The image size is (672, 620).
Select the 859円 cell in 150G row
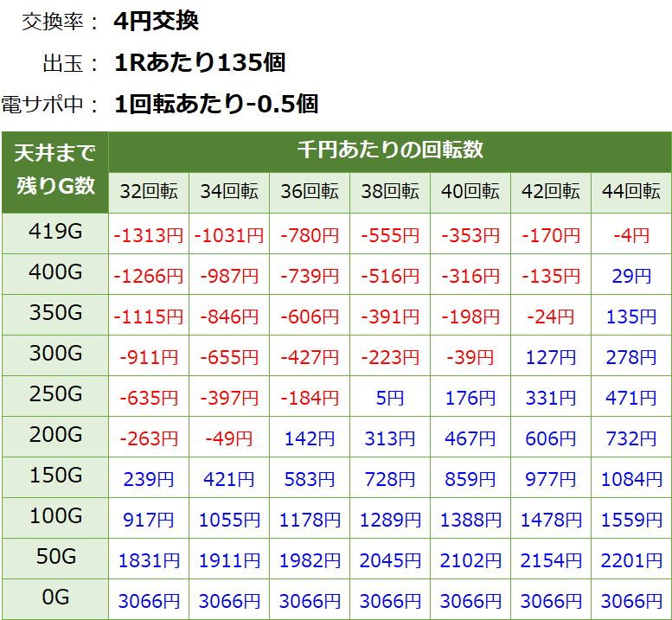pyautogui.click(x=470, y=480)
